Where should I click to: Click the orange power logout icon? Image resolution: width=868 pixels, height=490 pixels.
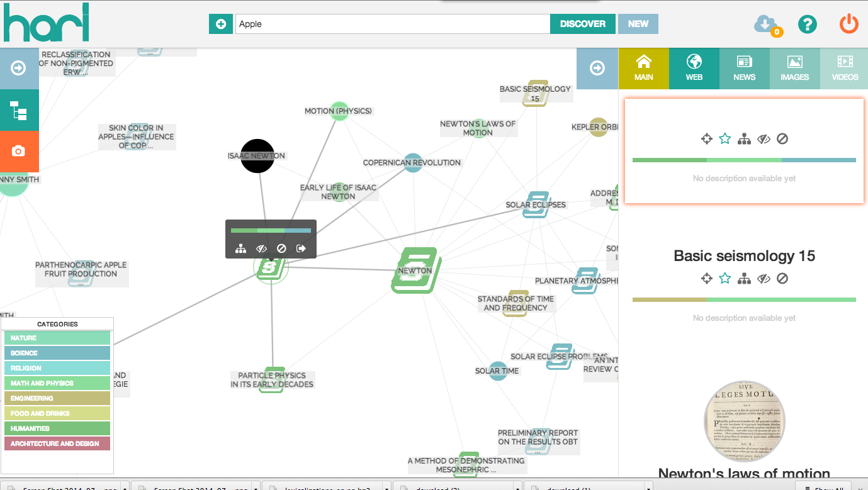(x=848, y=25)
